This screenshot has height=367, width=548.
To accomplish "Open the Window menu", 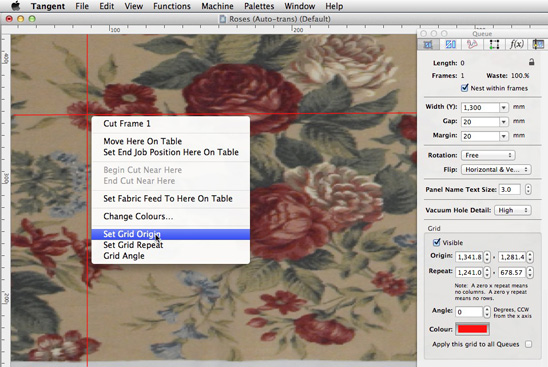I will point(300,6).
